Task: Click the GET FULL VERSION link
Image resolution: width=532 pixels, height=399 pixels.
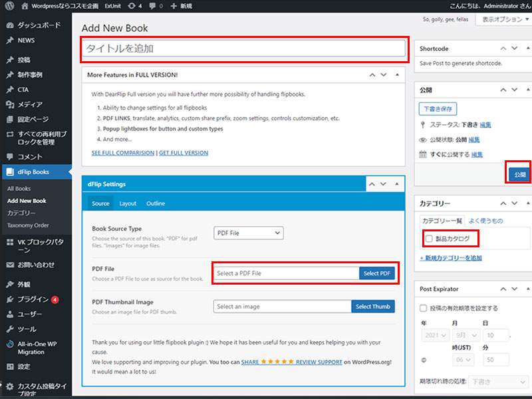Action: (x=184, y=153)
